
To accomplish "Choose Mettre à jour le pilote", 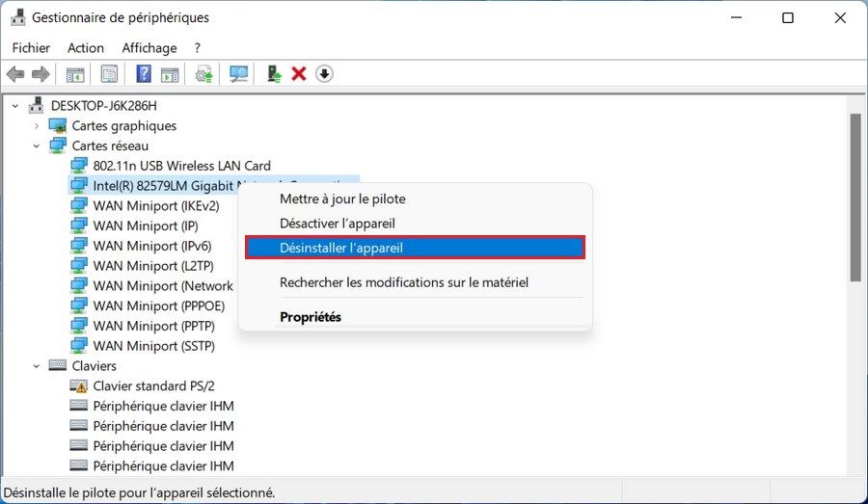I will [x=415, y=199].
